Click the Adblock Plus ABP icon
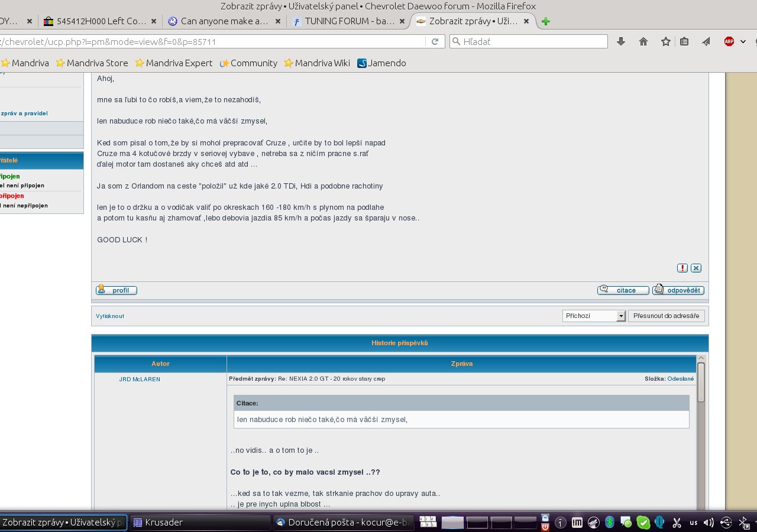This screenshot has width=757, height=532. 729,41
